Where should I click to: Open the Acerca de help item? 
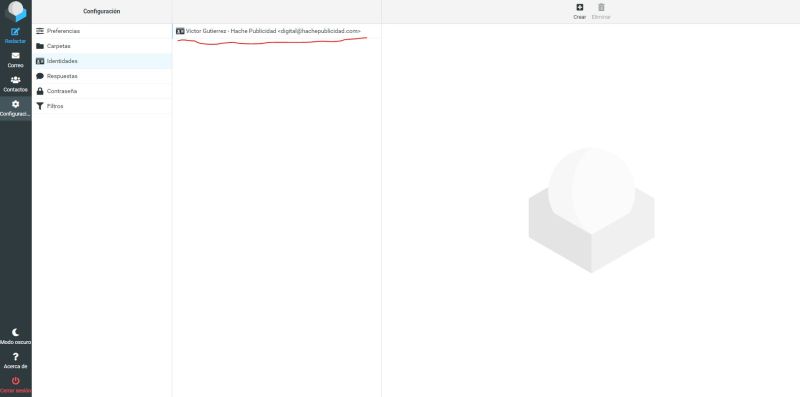15,361
